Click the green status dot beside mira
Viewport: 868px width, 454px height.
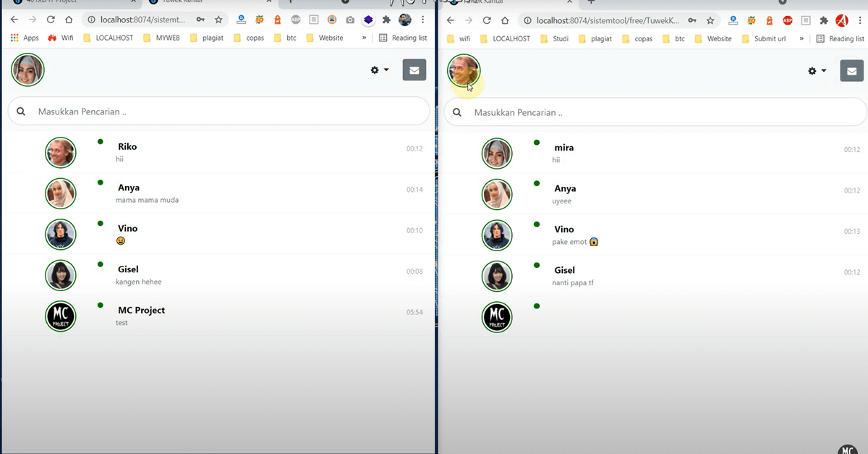536,143
